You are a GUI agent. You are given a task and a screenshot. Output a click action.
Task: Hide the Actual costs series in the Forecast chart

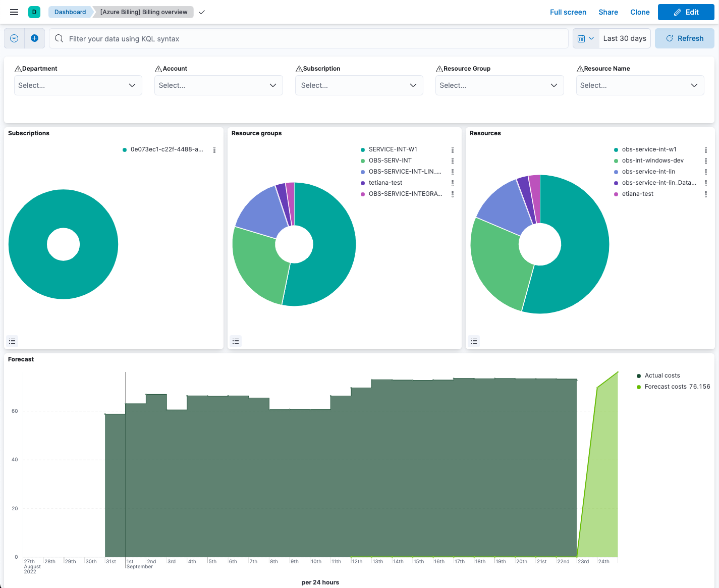pos(662,375)
